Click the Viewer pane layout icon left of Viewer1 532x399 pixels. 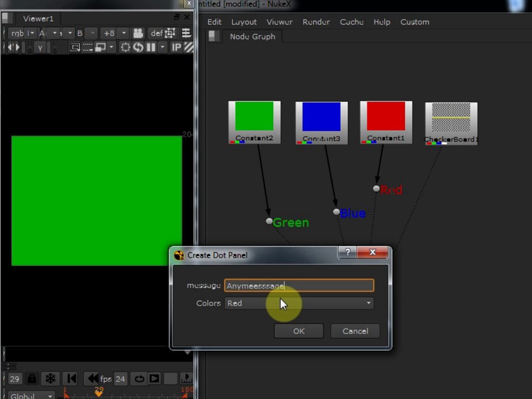[7, 18]
